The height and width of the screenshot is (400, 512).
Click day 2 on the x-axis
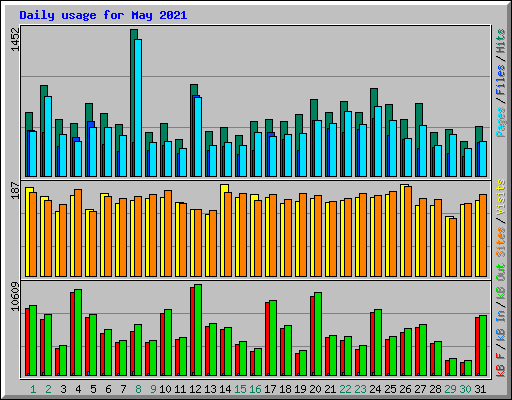[x=48, y=389]
